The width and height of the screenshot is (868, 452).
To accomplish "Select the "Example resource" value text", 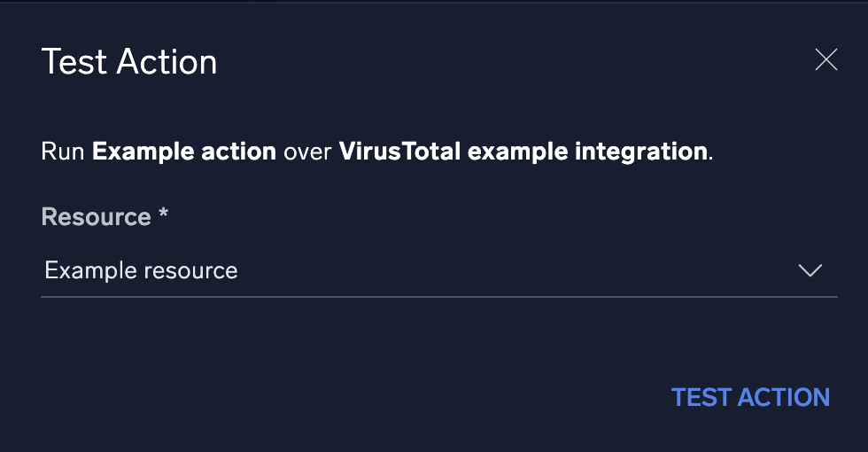I will 141,270.
